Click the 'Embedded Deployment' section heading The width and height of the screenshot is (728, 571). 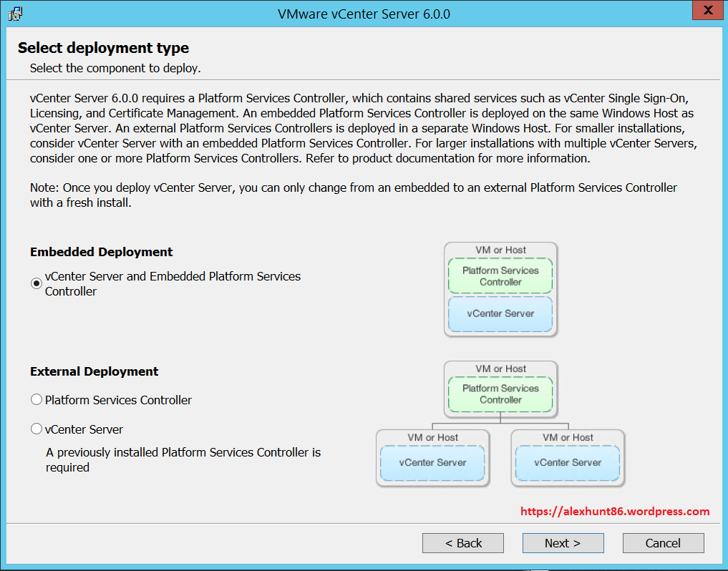point(101,252)
